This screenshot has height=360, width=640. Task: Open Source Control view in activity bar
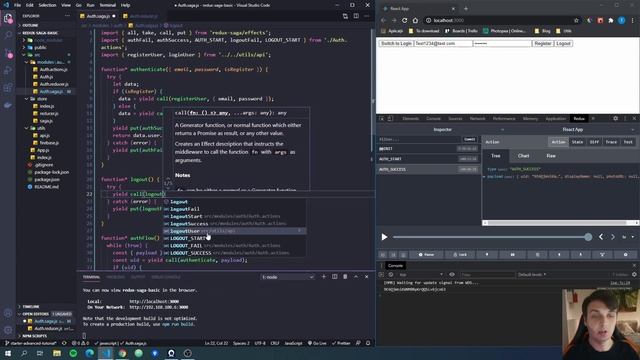[8, 53]
